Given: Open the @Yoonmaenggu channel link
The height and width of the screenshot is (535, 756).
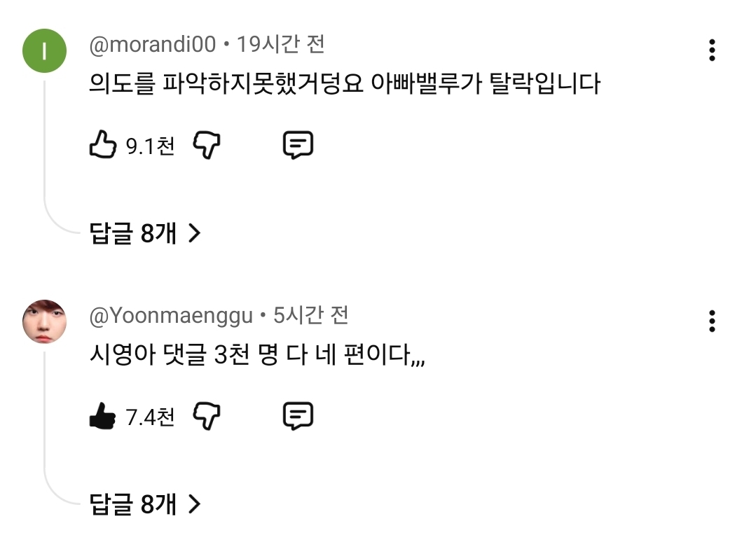Looking at the screenshot, I should point(171,317).
